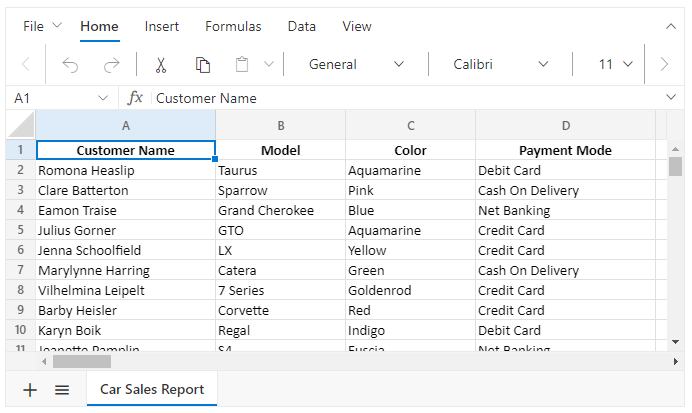Click the Redo arrow icon
The height and width of the screenshot is (413, 692).
(x=111, y=65)
